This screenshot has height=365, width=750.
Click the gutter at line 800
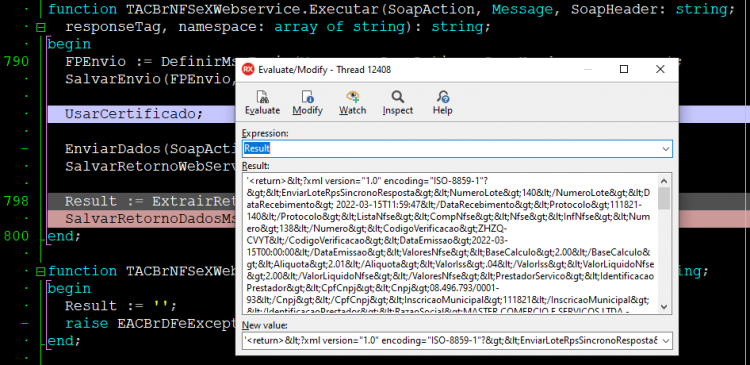tap(16, 236)
